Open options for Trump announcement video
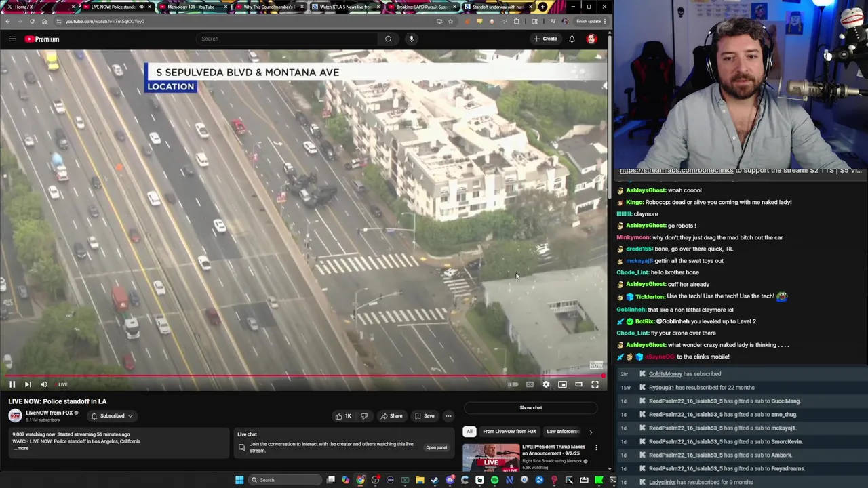The image size is (868, 488). point(596,448)
